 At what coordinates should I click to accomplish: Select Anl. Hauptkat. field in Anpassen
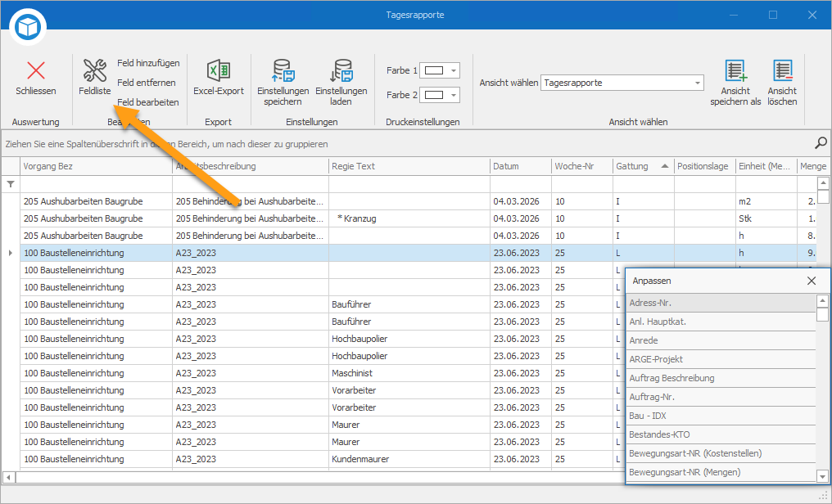[x=721, y=322]
